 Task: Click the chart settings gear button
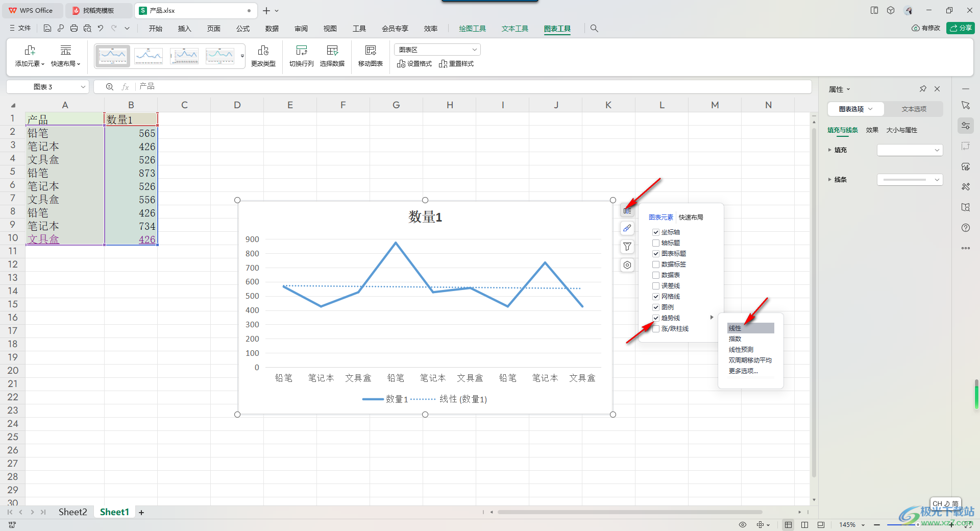pos(627,265)
